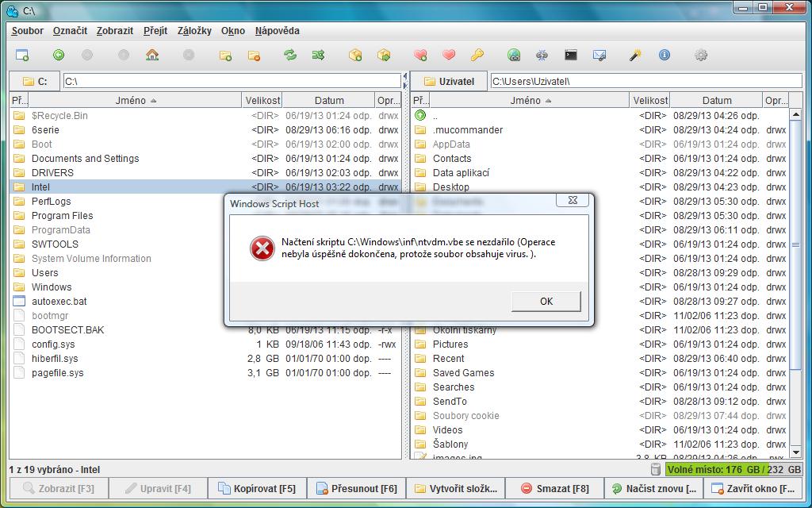Edit bookmarks using plain heart icon
The image size is (812, 508).
click(449, 55)
